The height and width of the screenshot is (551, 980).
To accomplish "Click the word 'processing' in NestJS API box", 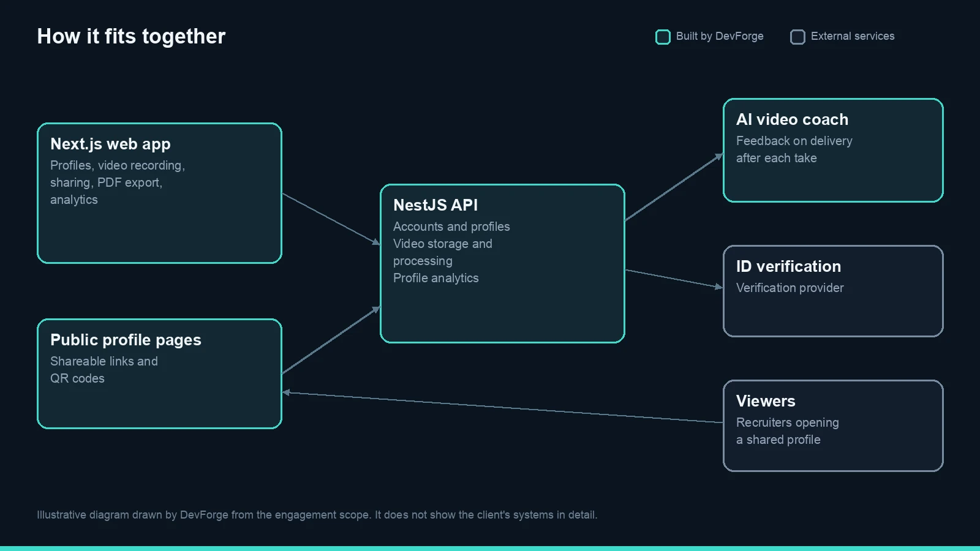I will tap(423, 261).
